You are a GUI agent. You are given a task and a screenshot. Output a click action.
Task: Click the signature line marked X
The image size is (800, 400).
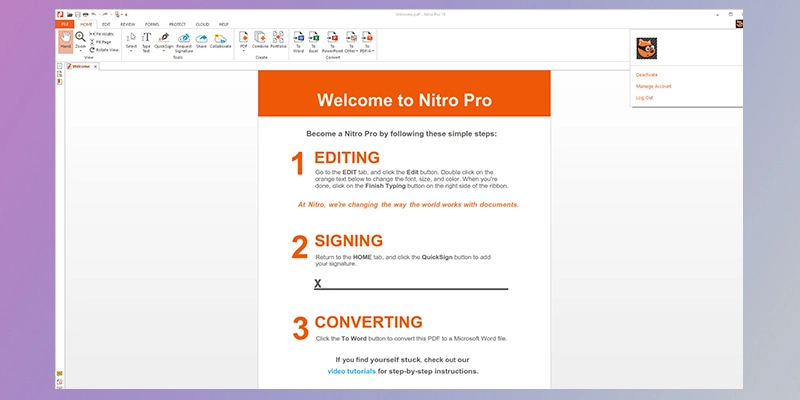[411, 284]
